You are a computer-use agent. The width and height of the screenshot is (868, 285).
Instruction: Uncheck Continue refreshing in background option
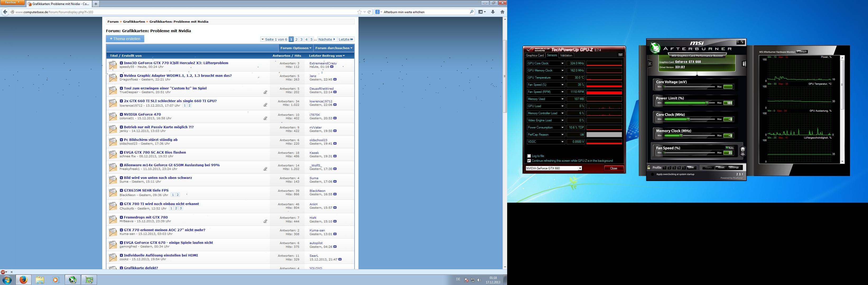point(529,160)
